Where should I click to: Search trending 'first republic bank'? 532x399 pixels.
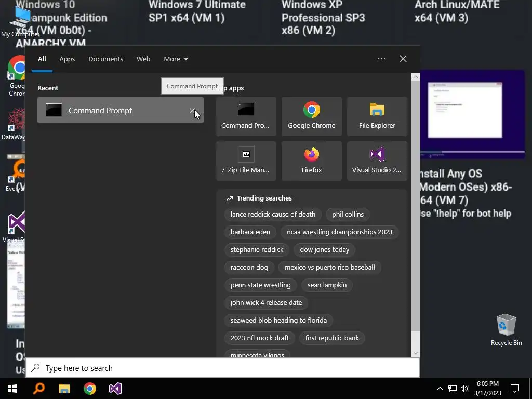click(332, 338)
